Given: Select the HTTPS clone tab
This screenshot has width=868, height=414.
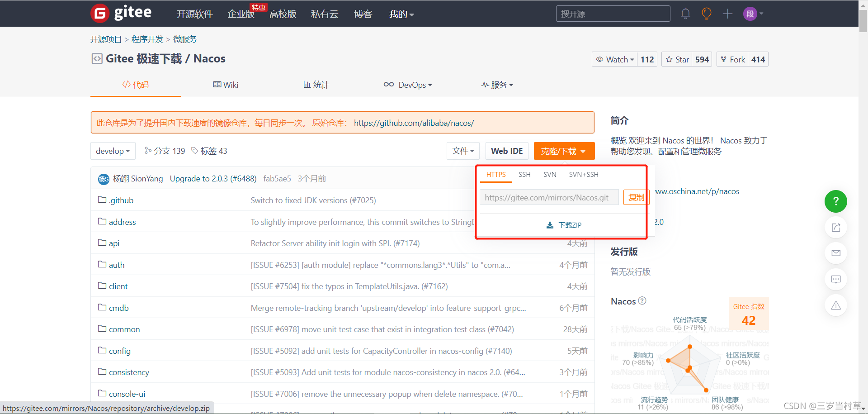Looking at the screenshot, I should 496,175.
